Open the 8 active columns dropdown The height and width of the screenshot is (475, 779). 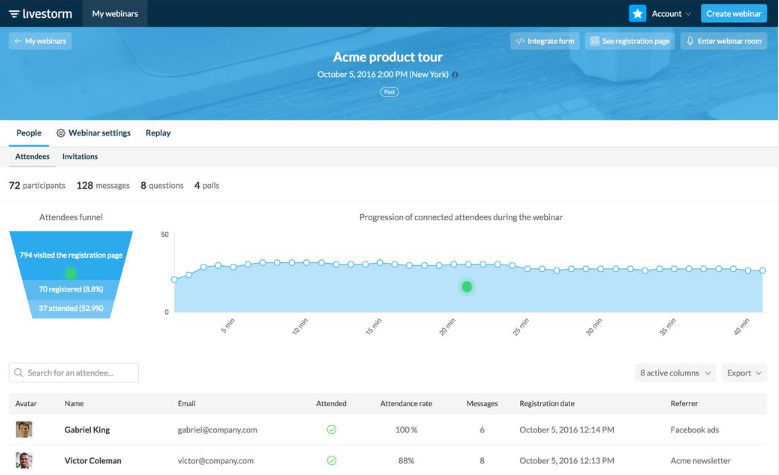(675, 373)
